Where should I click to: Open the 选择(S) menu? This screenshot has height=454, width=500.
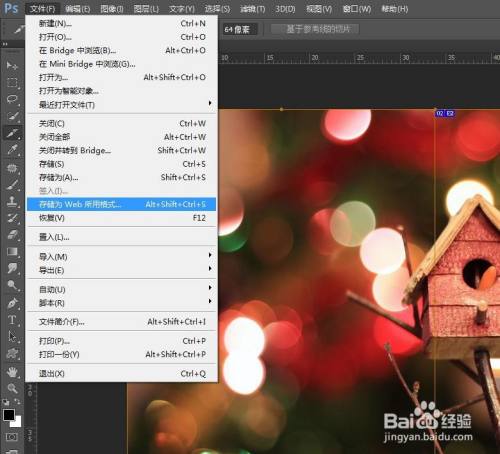217,9
